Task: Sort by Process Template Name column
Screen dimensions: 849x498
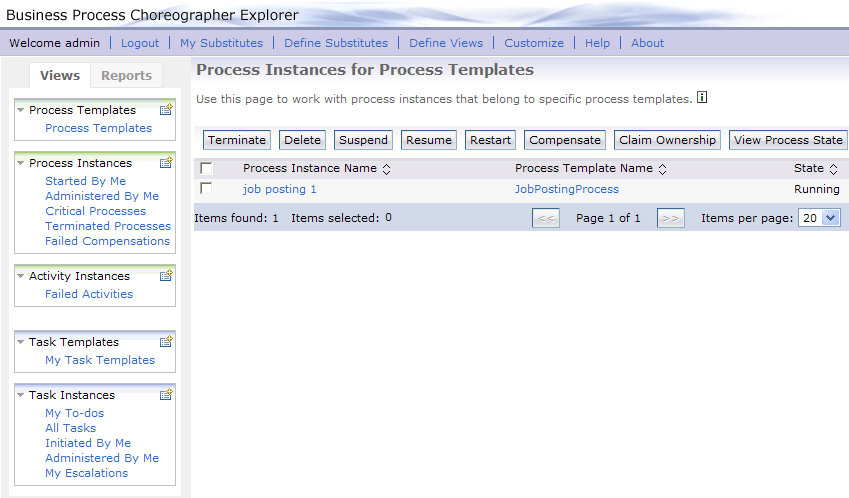Action: tap(662, 169)
